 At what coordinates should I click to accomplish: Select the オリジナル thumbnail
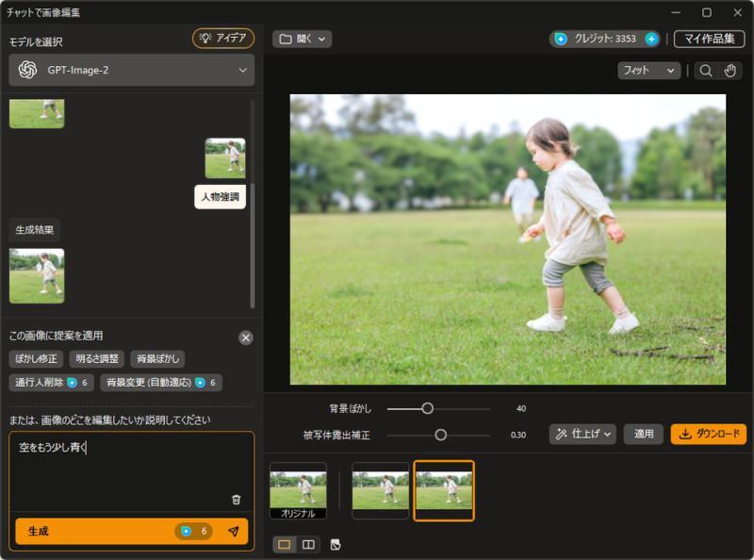pyautogui.click(x=298, y=491)
